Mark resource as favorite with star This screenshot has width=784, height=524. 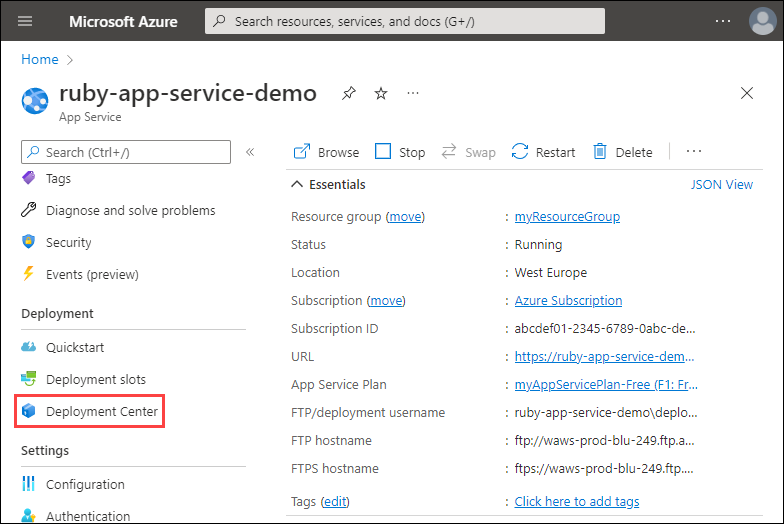pyautogui.click(x=380, y=93)
